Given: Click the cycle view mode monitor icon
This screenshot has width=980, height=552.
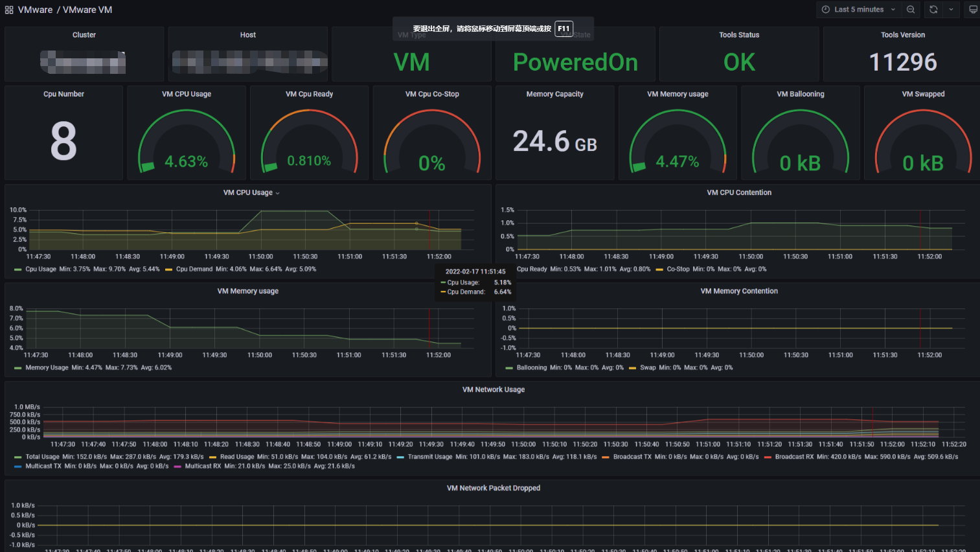Looking at the screenshot, I should tap(973, 10).
